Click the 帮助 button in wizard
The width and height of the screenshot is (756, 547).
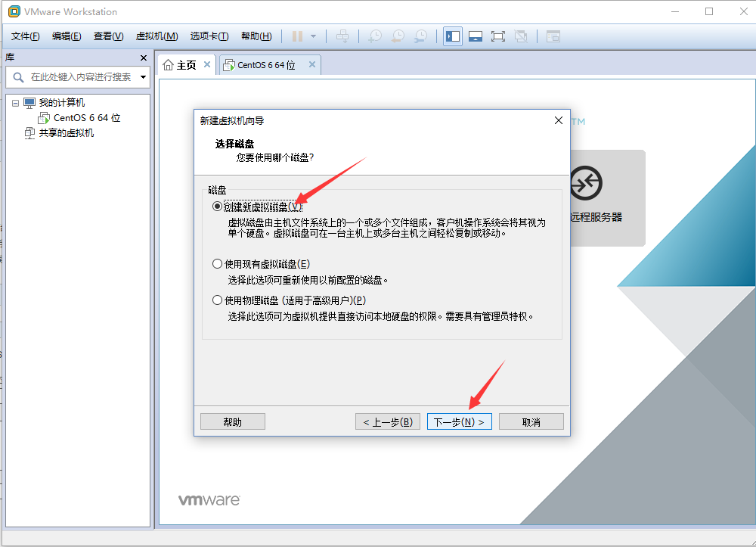[232, 421]
